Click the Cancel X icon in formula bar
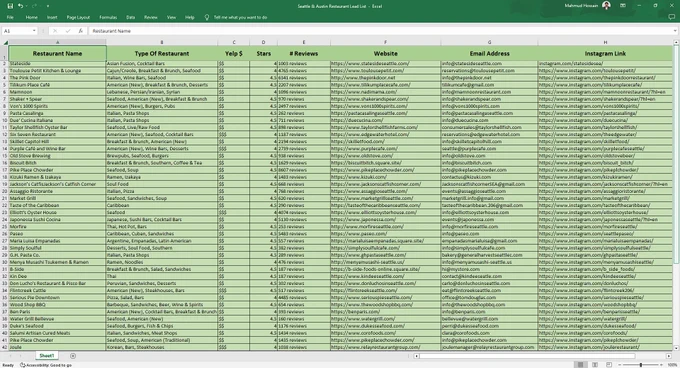The image size is (680, 368). [55, 31]
